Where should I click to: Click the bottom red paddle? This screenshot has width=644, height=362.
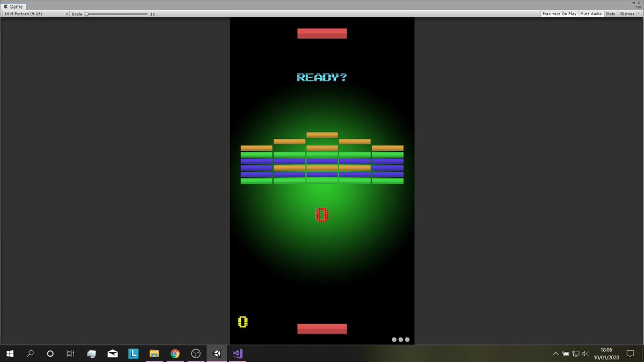coord(322,329)
